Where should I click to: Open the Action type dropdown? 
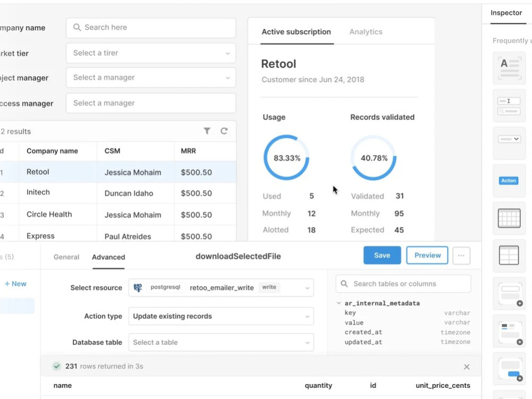(221, 316)
